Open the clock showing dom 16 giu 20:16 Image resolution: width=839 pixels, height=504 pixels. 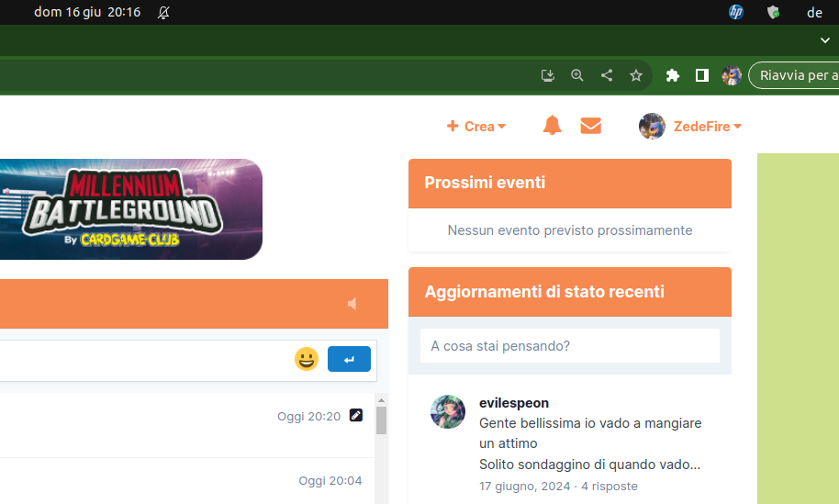[x=87, y=12]
